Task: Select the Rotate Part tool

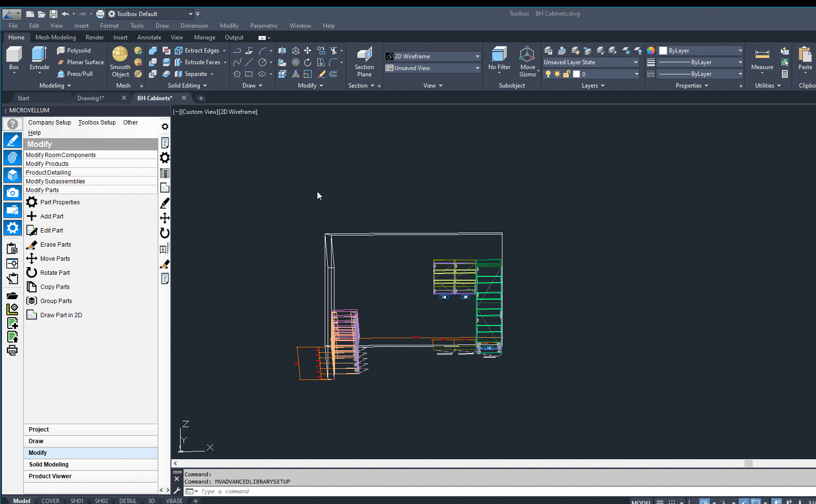Action: [55, 273]
